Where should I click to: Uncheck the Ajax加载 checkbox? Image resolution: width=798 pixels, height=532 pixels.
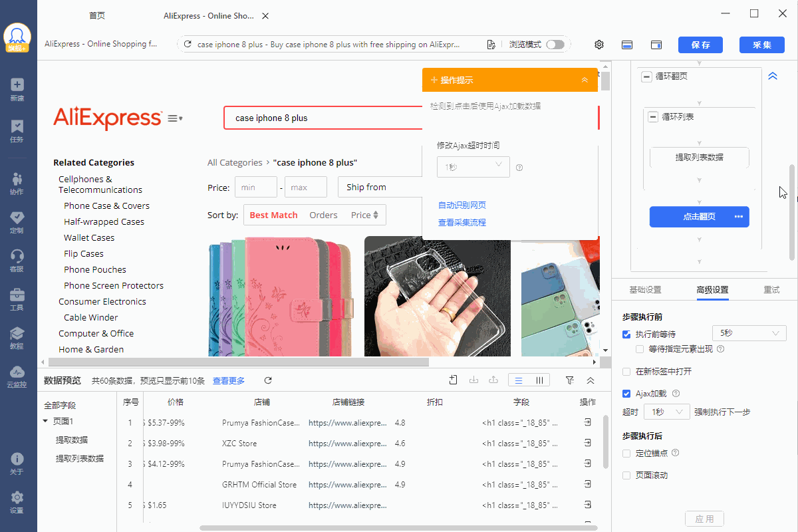(x=626, y=394)
